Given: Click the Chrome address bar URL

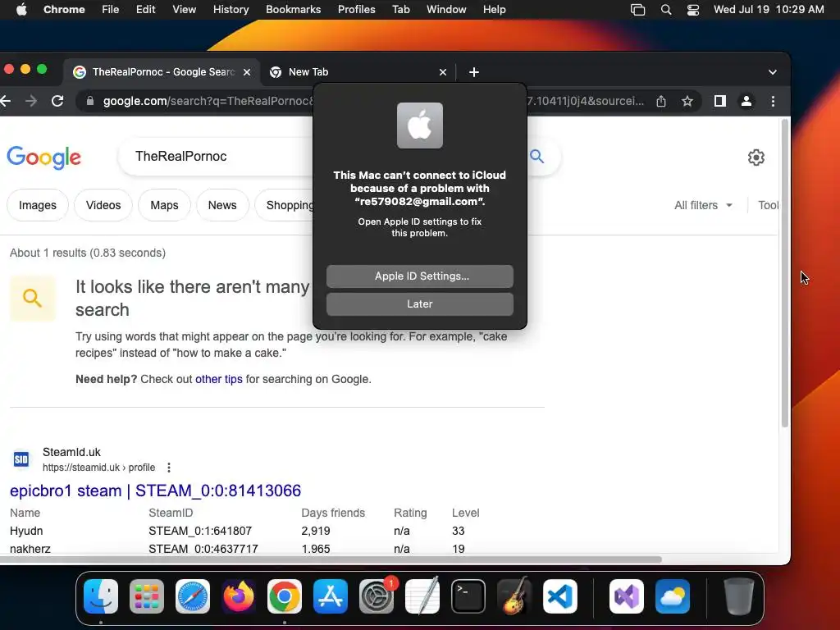Looking at the screenshot, I should point(206,101).
